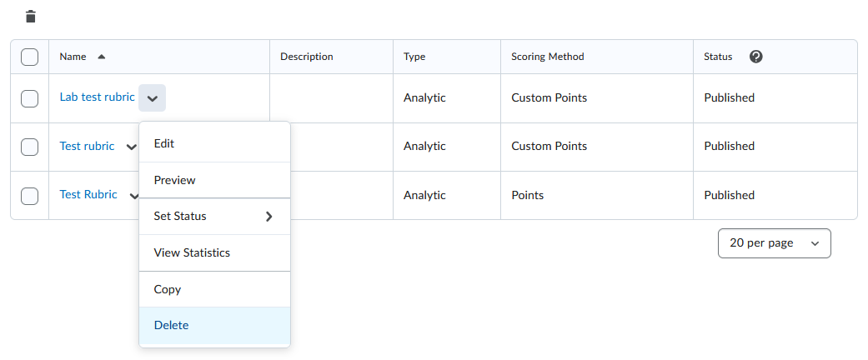Expand the Set Status submenu arrow
The height and width of the screenshot is (360, 868).
point(269,216)
